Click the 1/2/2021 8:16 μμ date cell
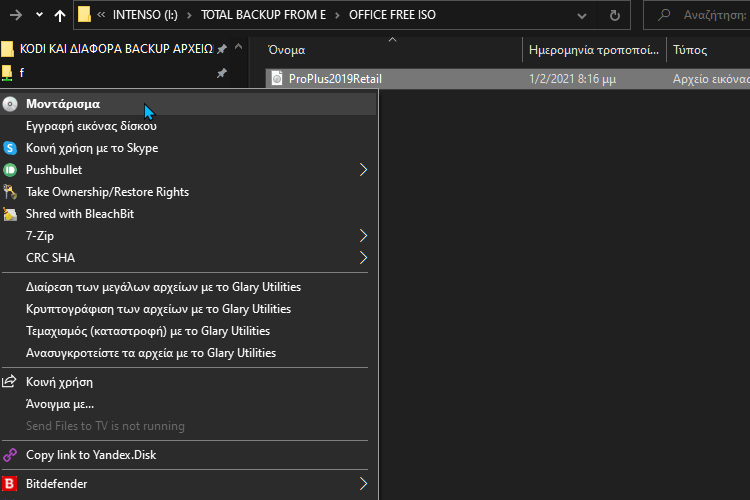This screenshot has width=750, height=500. point(573,79)
